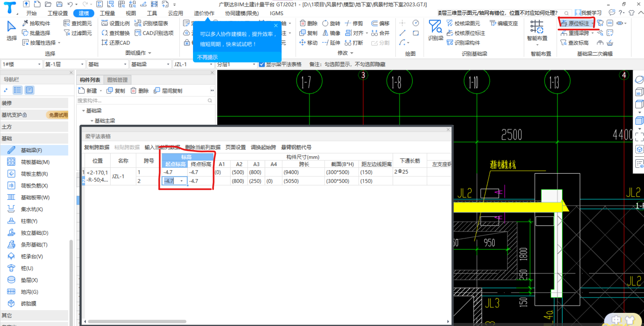Click 不再提示 in the blue tooltip
The height and width of the screenshot is (326, 644).
coord(207,57)
